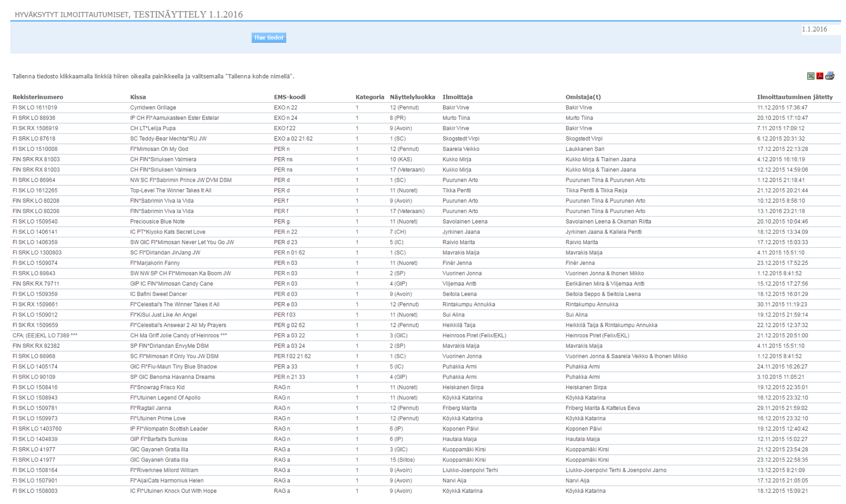The image size is (846, 504).
Task: Click IC PT*Kiyoko Kats Secret Love
Action: (168, 232)
